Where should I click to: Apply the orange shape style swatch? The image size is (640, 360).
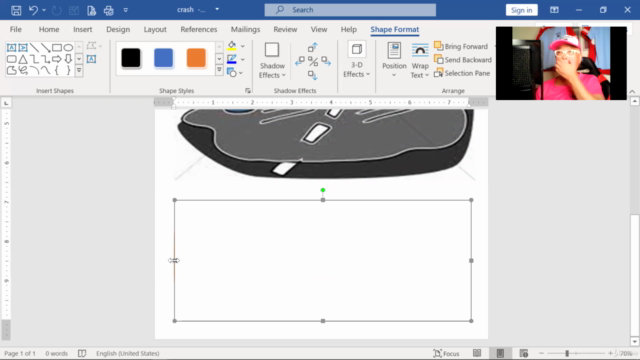(x=196, y=58)
